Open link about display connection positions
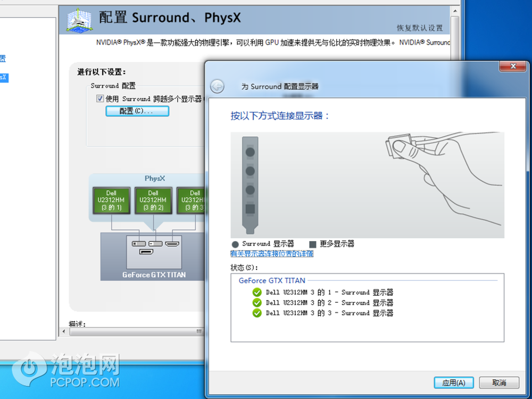 coord(272,253)
